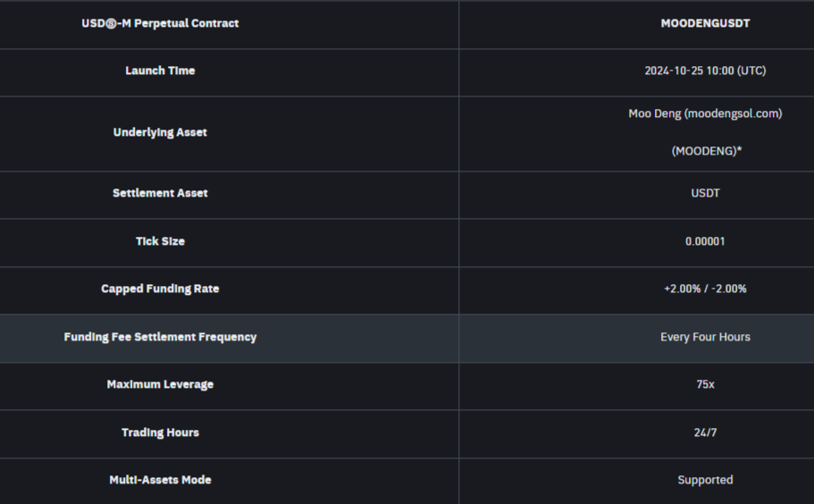Click the USDⓈ-M Perpetual Contract header cell
The image size is (814, 504).
pyautogui.click(x=160, y=23)
